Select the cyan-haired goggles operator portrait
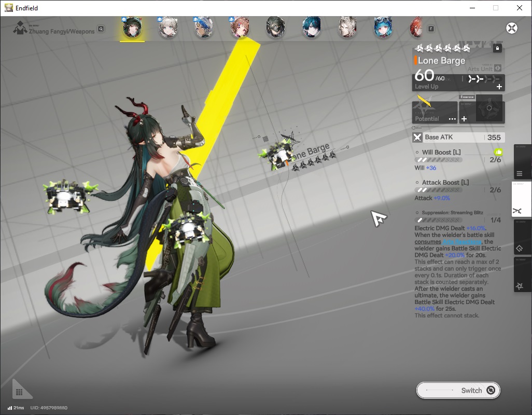 tap(383, 27)
